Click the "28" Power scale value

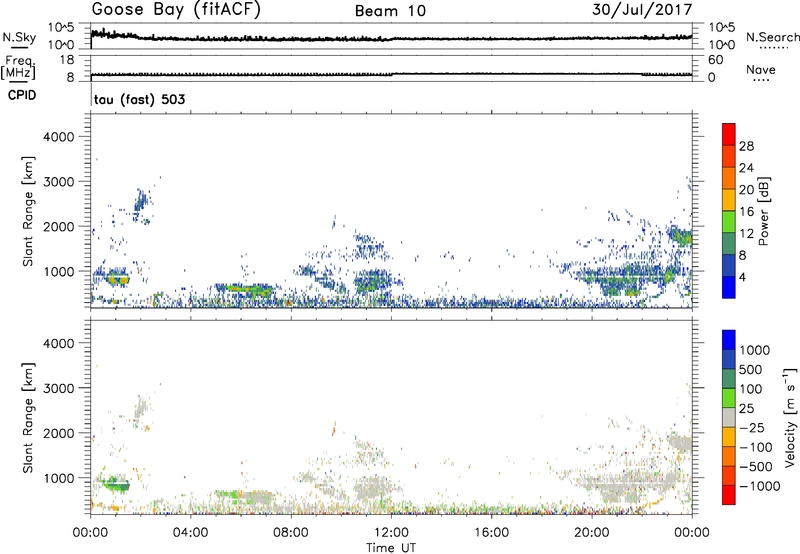coord(746,146)
